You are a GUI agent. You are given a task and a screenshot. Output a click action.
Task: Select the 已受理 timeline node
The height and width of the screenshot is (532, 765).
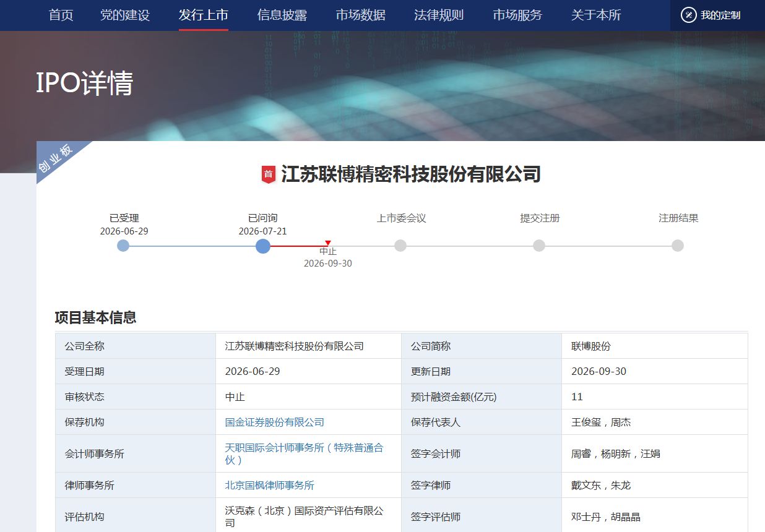(x=123, y=246)
